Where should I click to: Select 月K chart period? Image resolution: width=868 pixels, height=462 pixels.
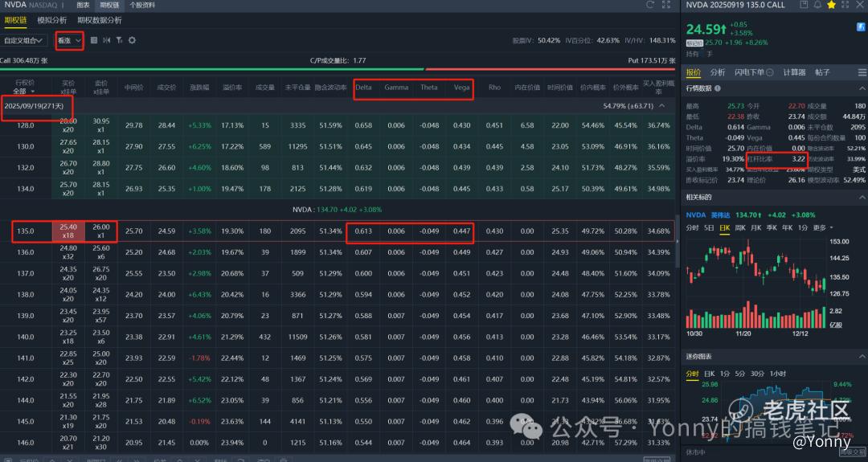[756, 228]
